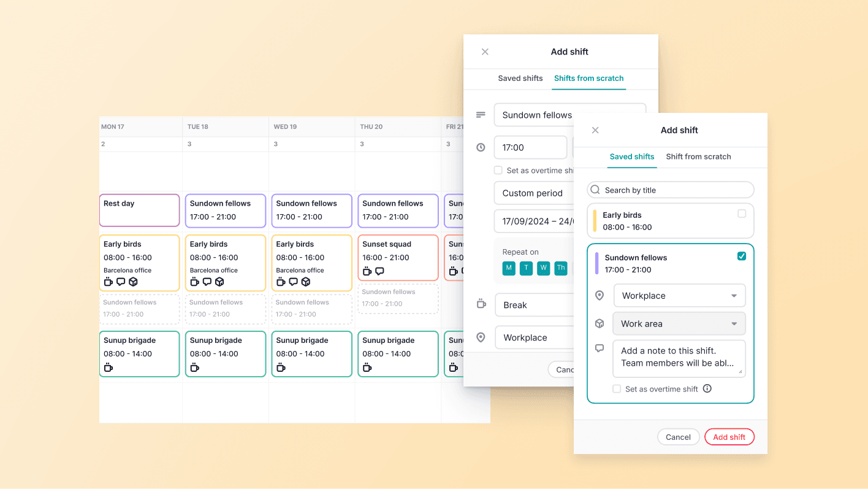Expand the Work area dropdown
Screen dimensions: 868x489
pyautogui.click(x=679, y=323)
